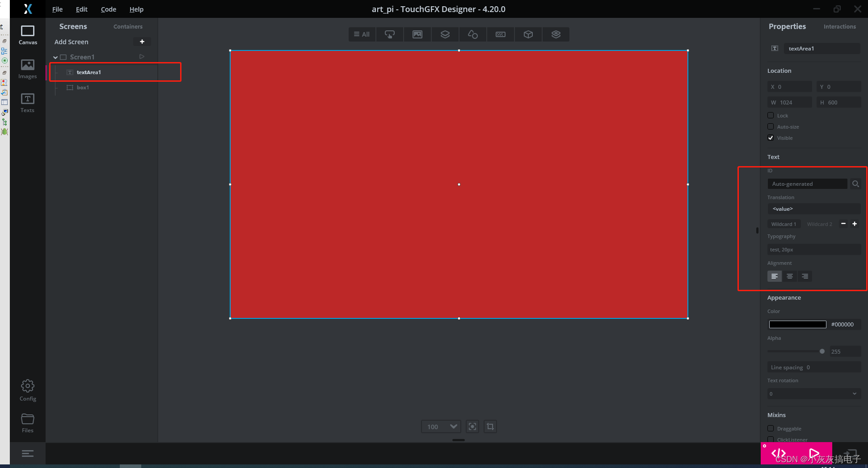Click the search icon beside Auto-generated ID
Screen dimensions: 868x468
(x=855, y=184)
